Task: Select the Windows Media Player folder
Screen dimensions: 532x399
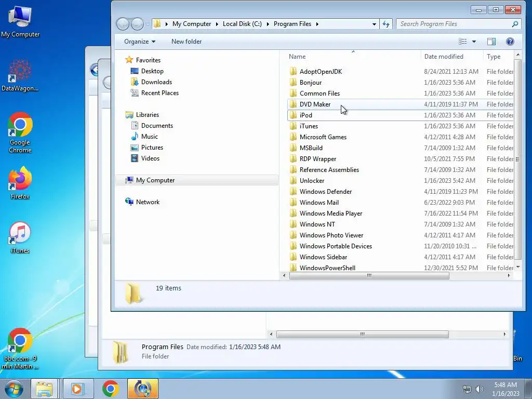Action: [331, 214]
